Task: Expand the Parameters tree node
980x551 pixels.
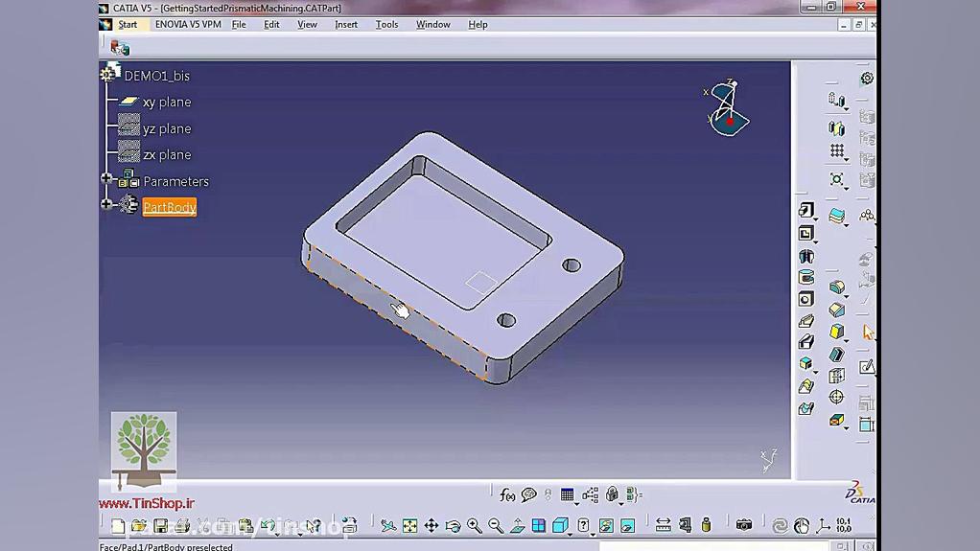Action: 106,179
